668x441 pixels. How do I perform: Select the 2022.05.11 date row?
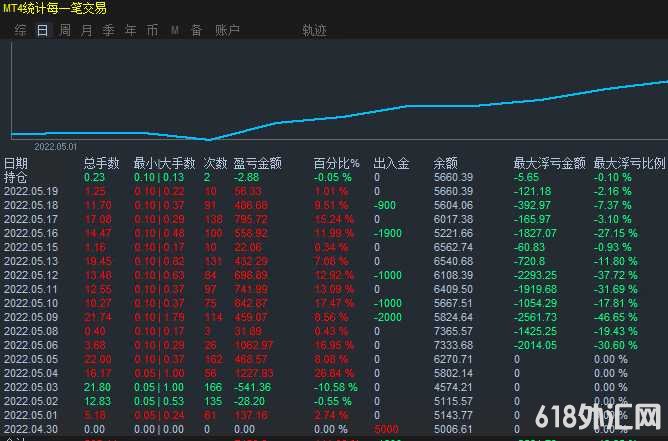click(31, 289)
